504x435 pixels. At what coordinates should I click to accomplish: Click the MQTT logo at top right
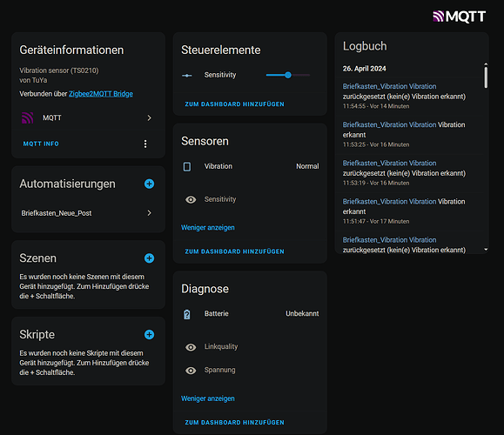459,17
